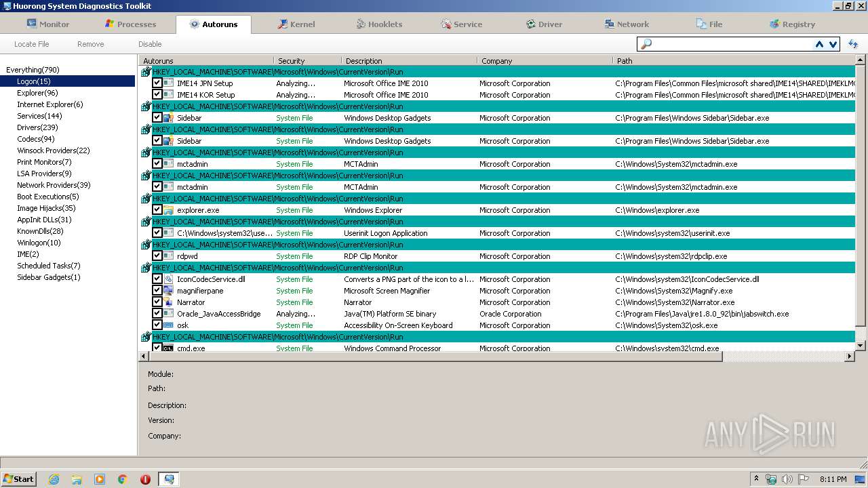Select Services(144) category

pos(39,116)
